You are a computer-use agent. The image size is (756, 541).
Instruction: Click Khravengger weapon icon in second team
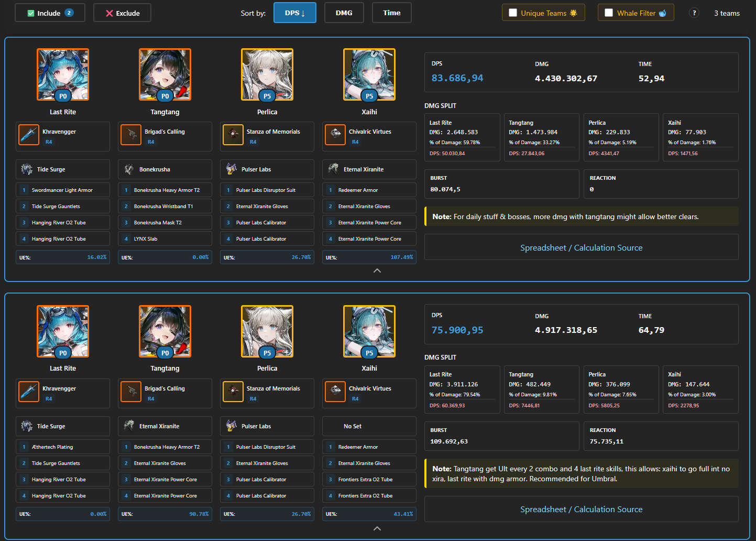pos(29,392)
